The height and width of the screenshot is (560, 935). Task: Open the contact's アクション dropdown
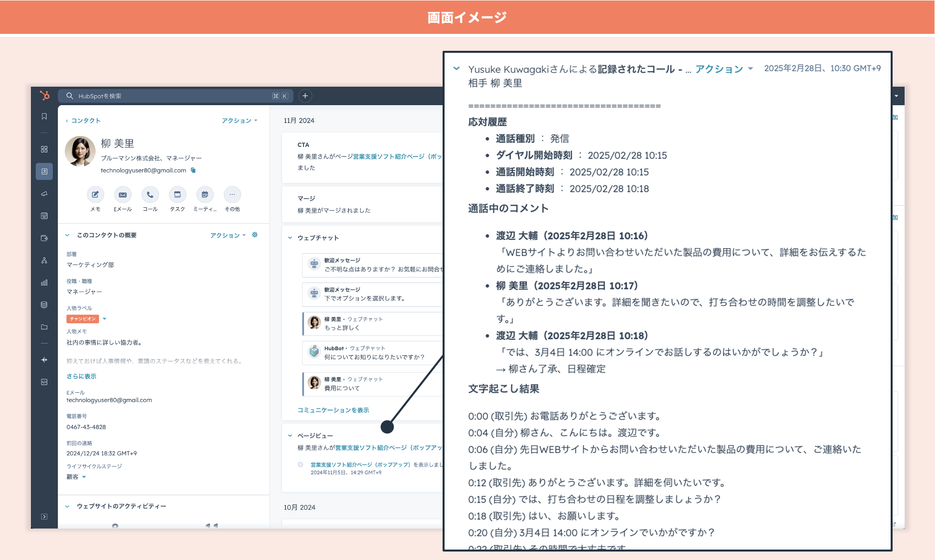[x=239, y=120]
